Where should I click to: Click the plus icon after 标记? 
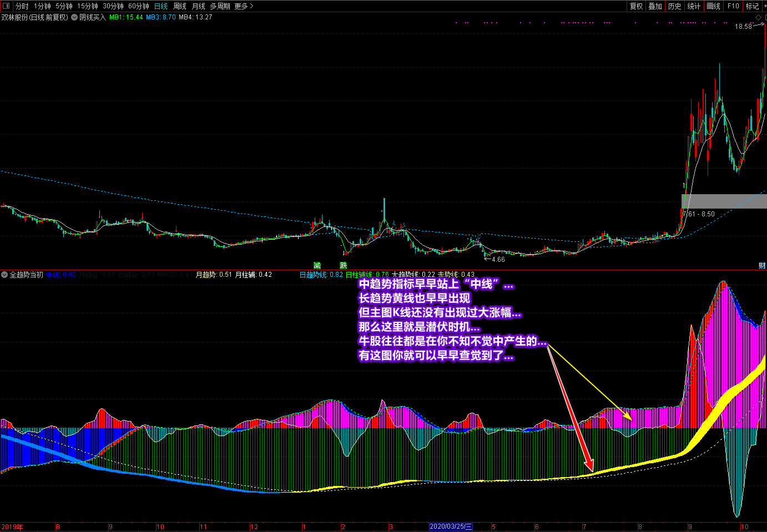coord(765,6)
